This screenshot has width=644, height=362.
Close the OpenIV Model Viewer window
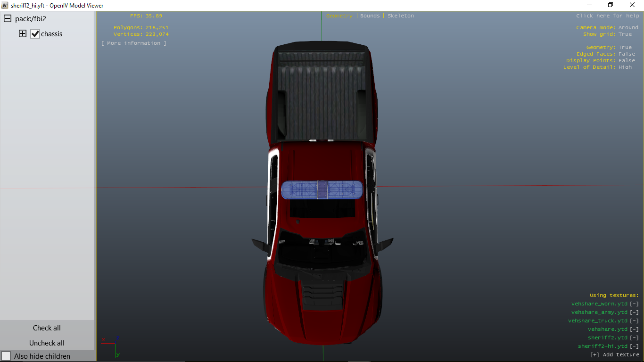tap(632, 5)
